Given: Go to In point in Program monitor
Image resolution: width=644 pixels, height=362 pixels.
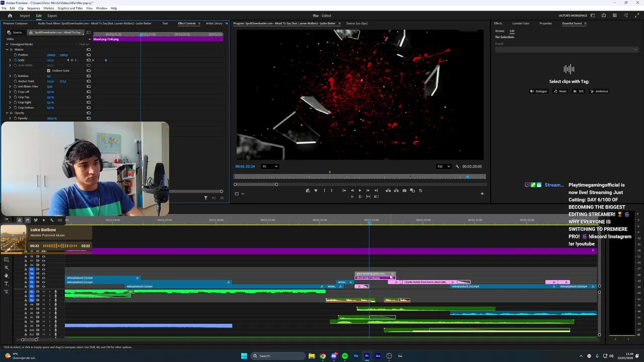Looking at the screenshot, I should (344, 191).
